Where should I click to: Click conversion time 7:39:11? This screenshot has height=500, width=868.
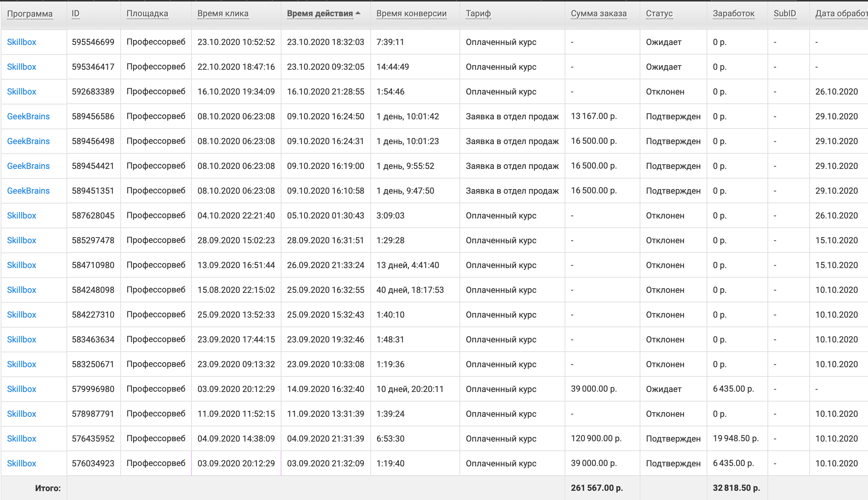pos(390,42)
